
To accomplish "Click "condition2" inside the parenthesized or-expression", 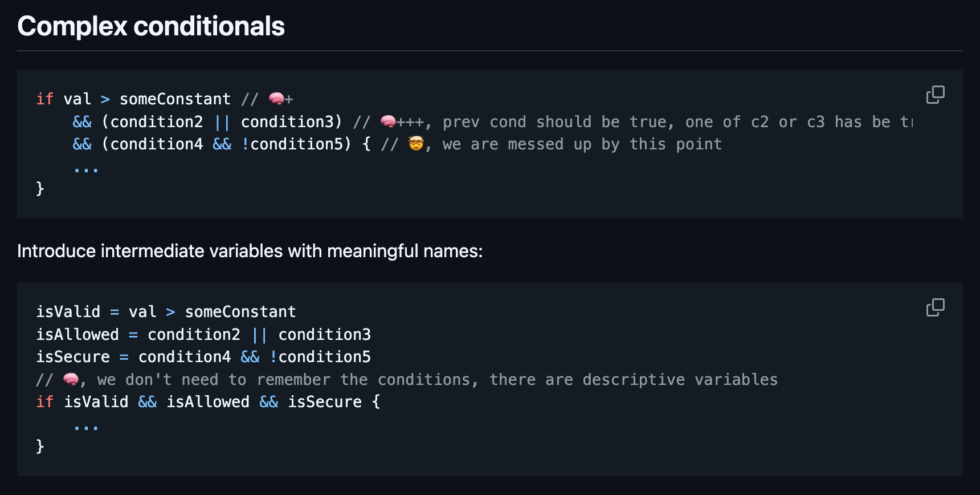I will (156, 122).
